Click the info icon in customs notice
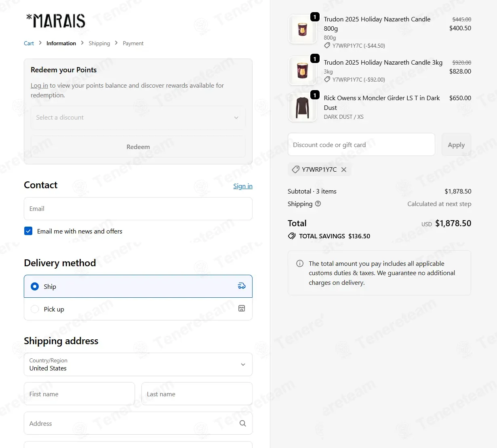The image size is (497, 448). tap(300, 263)
